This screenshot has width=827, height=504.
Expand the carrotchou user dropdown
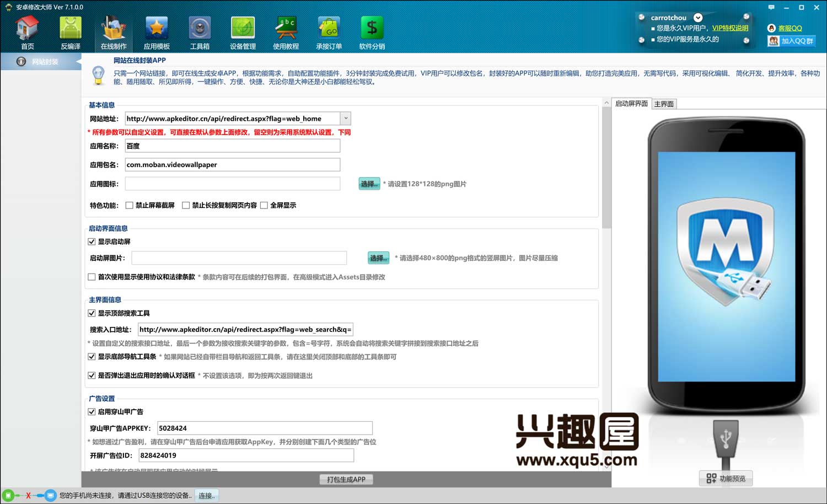tap(698, 18)
